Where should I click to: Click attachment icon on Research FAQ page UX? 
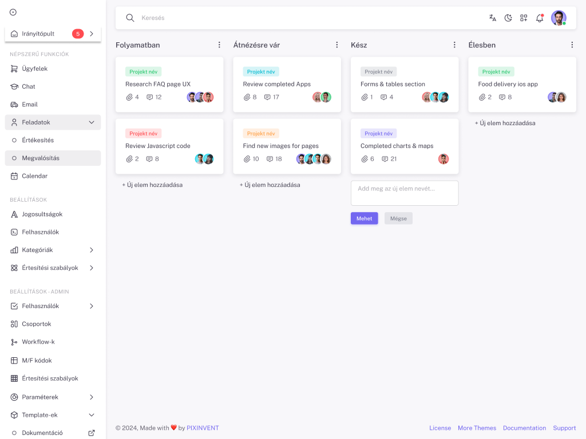[129, 97]
